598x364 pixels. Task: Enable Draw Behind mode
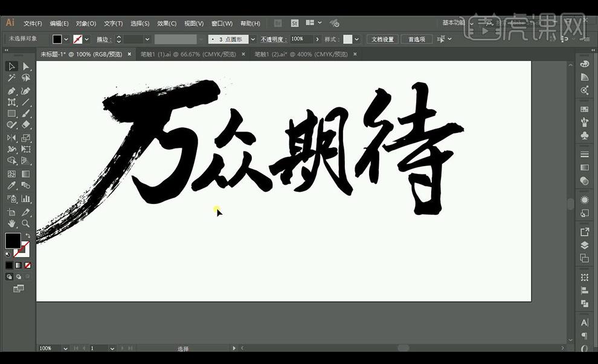click(x=18, y=276)
